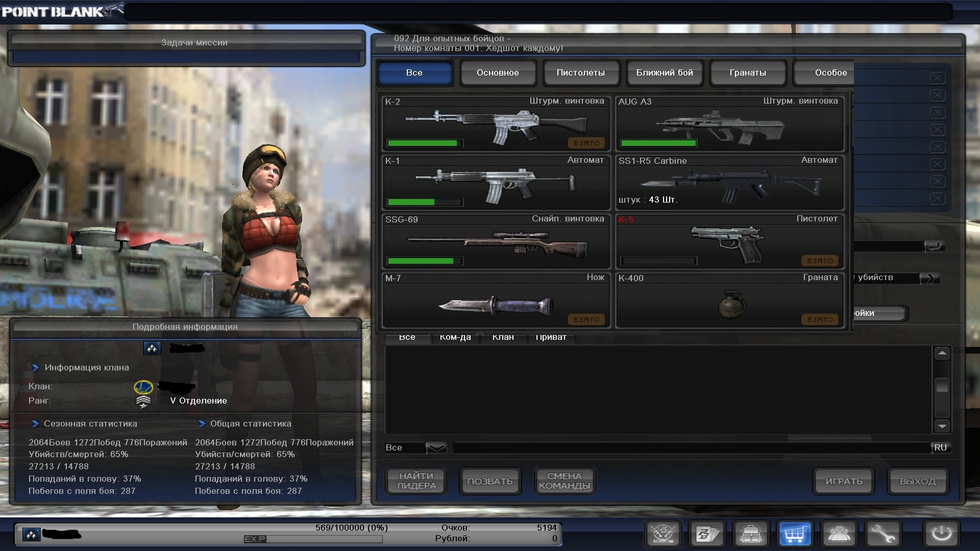Open the inventory backpack icon
The width and height of the screenshot is (980, 551).
[751, 534]
